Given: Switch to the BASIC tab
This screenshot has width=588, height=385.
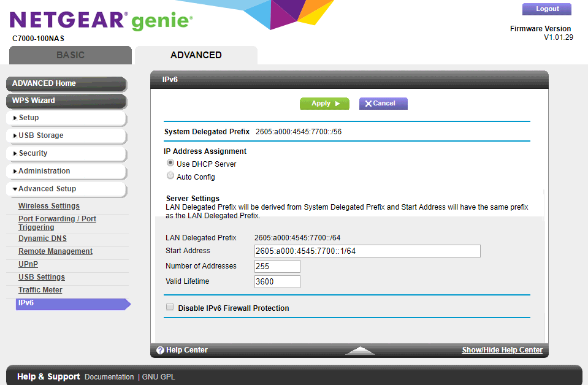Looking at the screenshot, I should coord(70,55).
